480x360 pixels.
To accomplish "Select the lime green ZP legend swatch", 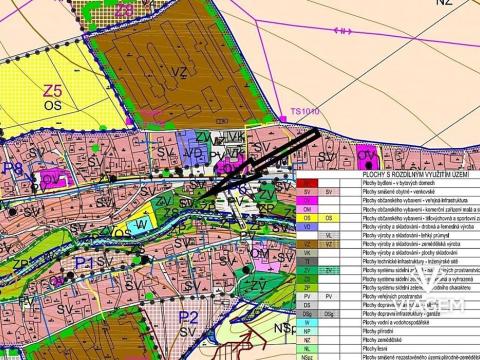I will pos(307,288).
